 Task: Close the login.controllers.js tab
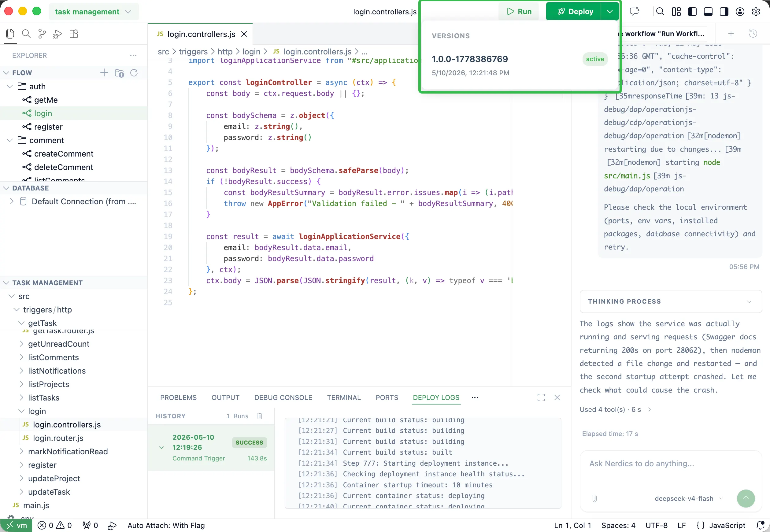click(244, 34)
